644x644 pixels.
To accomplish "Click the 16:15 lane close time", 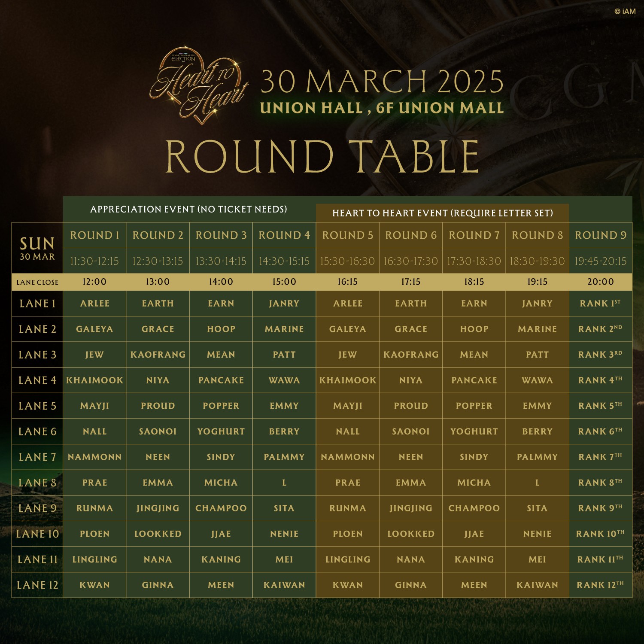I will 347,282.
